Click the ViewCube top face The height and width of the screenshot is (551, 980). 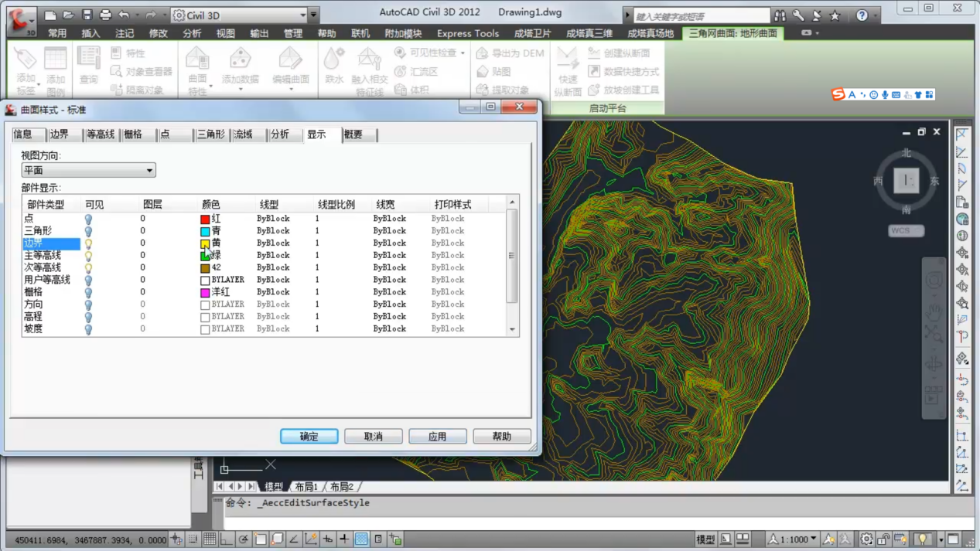coord(907,181)
